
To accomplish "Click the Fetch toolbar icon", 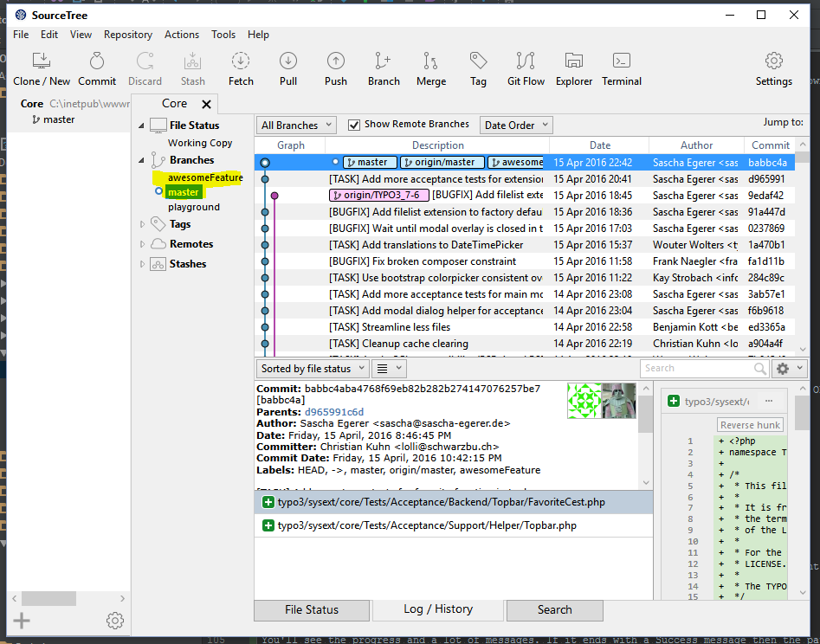I will [x=241, y=69].
